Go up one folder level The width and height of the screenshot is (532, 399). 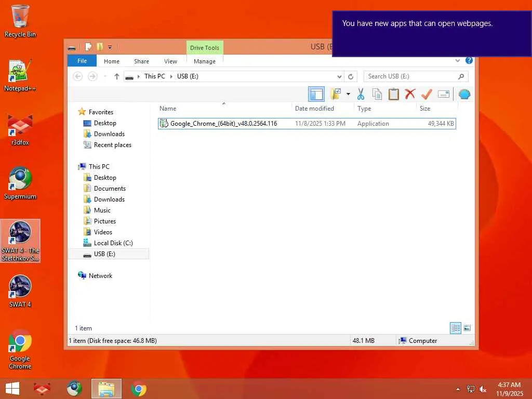[117, 76]
